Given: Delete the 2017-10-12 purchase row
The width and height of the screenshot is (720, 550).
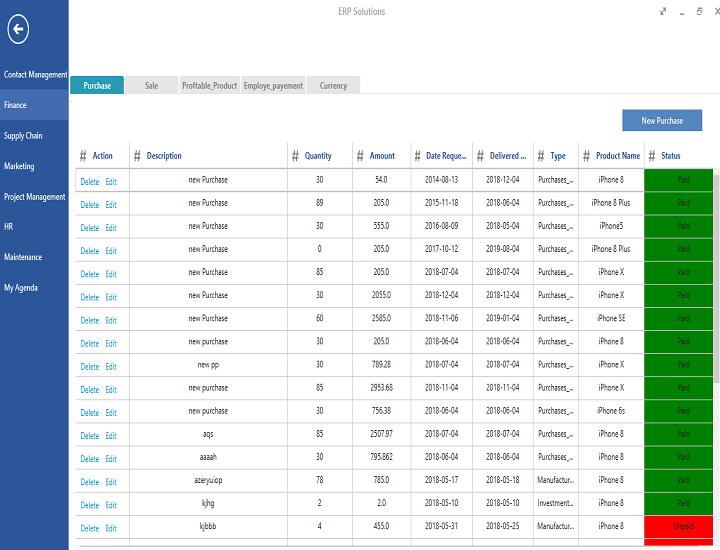Looking at the screenshot, I should pyautogui.click(x=90, y=251).
